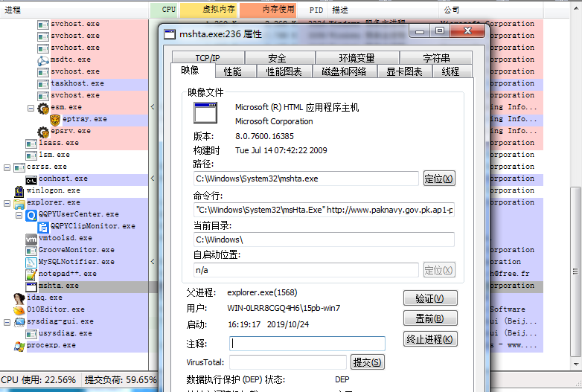582x392 pixels.
Task: Click the idaq.exe portrait icon
Action: (19, 298)
